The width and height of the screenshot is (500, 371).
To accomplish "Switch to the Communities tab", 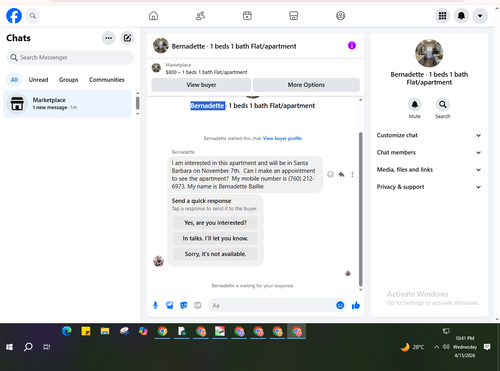I will [x=107, y=80].
